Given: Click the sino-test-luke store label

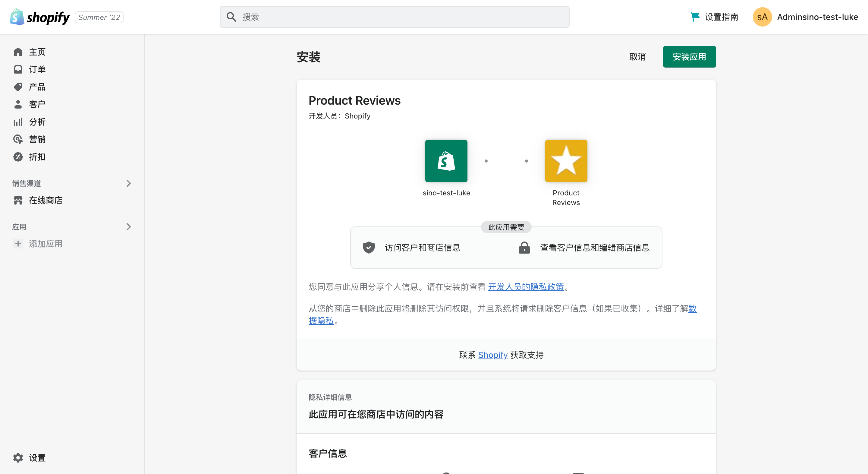Looking at the screenshot, I should pos(446,193).
